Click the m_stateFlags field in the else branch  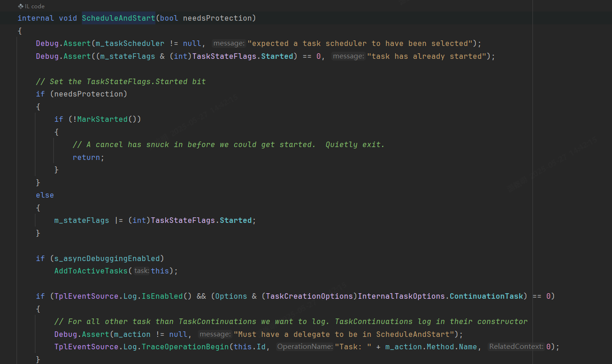pyautogui.click(x=81, y=220)
